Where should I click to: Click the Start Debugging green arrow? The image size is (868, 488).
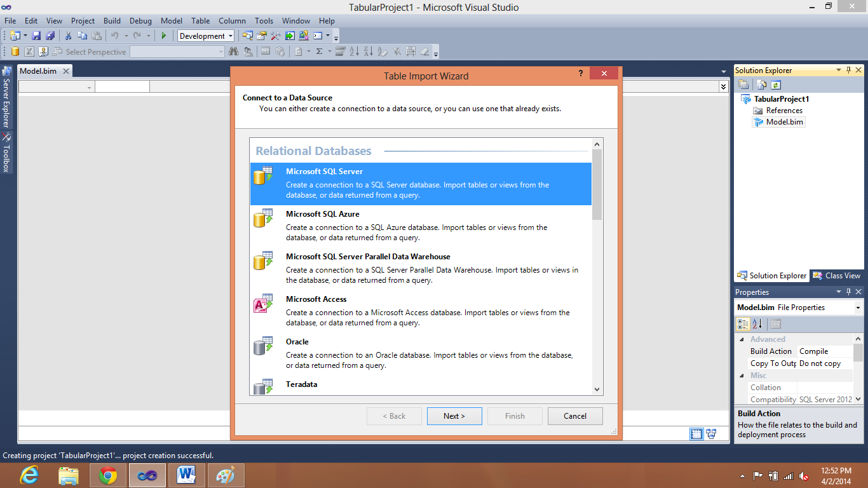pos(163,36)
